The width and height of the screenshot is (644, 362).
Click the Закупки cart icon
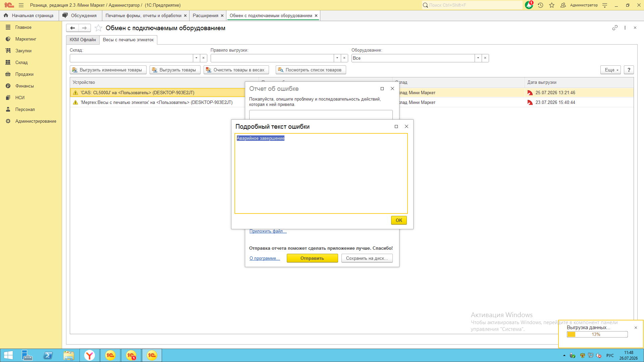pyautogui.click(x=8, y=51)
